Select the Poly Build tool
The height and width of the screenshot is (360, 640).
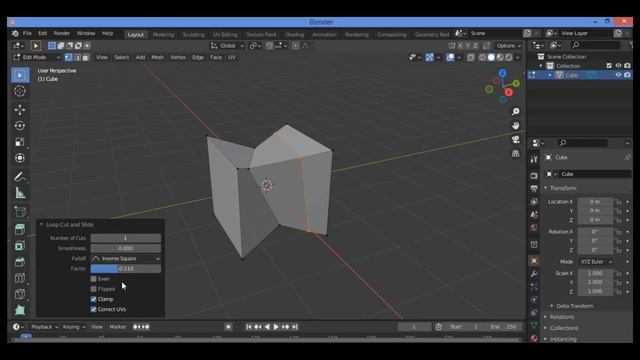click(20, 310)
